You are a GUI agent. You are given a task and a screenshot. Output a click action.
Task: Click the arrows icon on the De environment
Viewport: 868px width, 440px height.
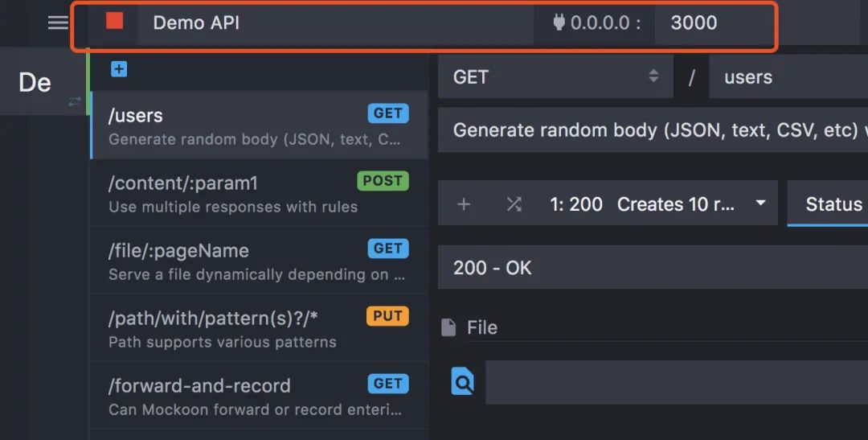[x=75, y=101]
